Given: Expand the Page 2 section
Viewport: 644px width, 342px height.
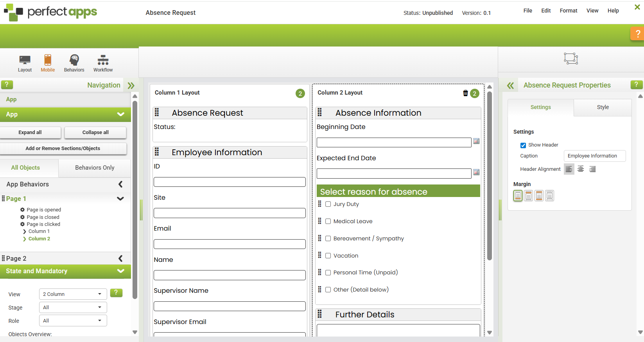Looking at the screenshot, I should coord(120,258).
